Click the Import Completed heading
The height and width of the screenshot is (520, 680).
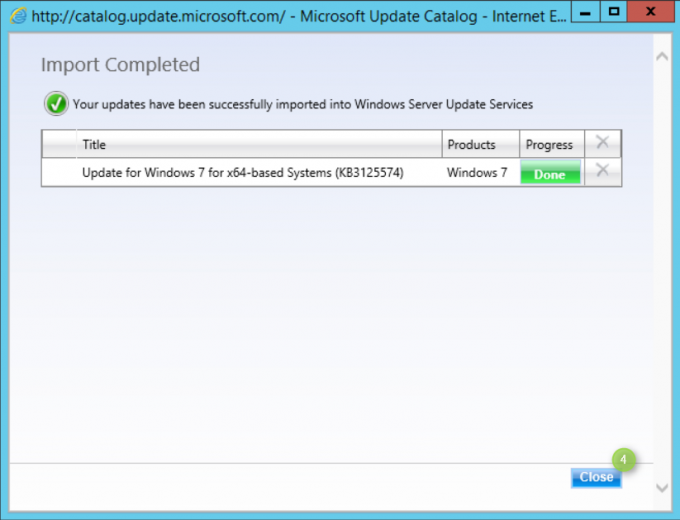(120, 65)
